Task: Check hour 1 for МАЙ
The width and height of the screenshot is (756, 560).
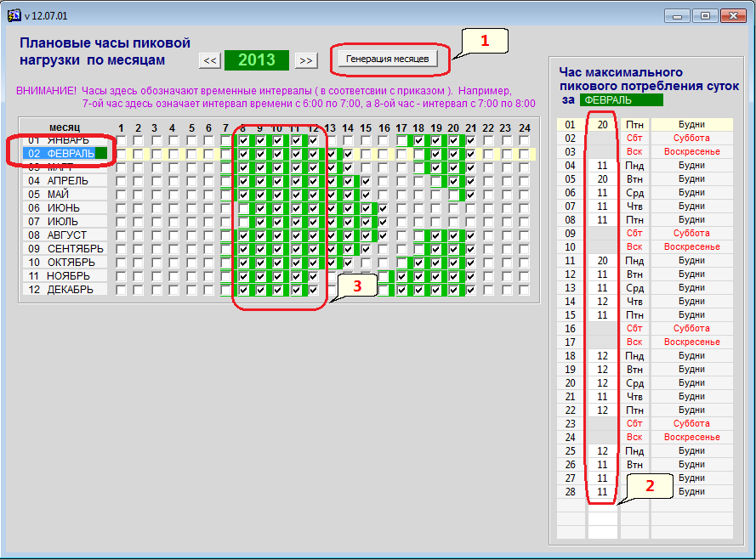Action: 122,195
